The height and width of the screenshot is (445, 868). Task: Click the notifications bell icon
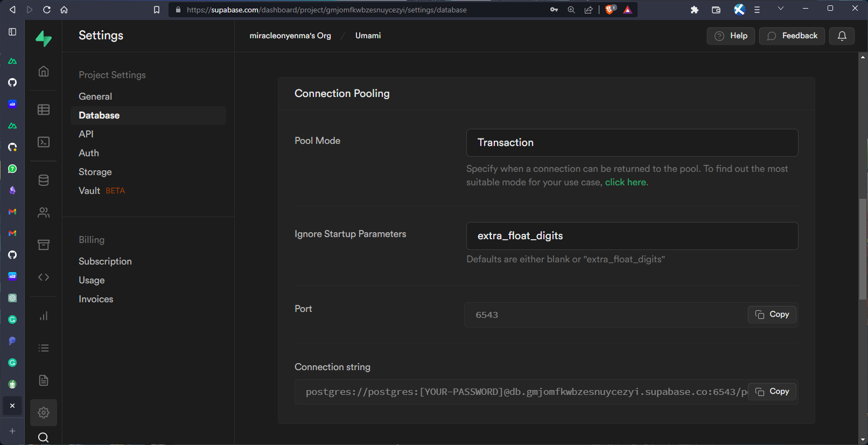pyautogui.click(x=842, y=36)
